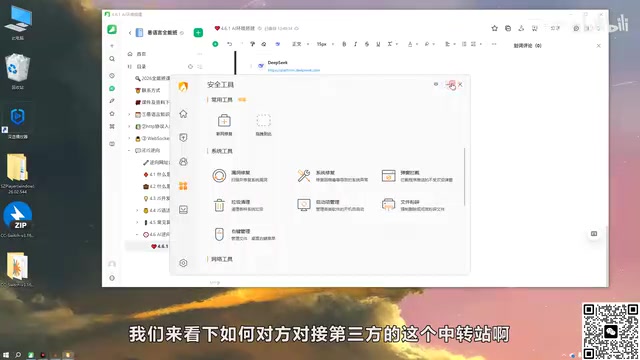Toggle underline in editor toolbar
Image resolution: width=640 pixels, height=360 pixels.
click(x=378, y=44)
